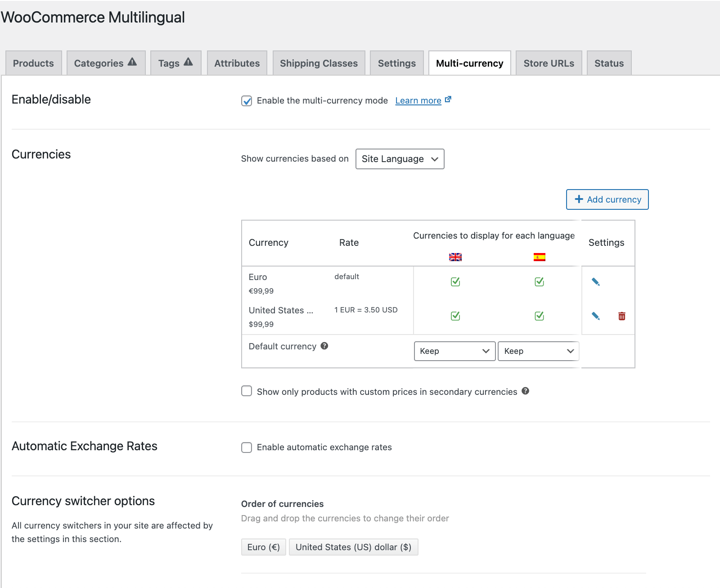The image size is (720, 588).
Task: Click the 1 EUR = 3.50 USD rate
Action: pos(366,310)
